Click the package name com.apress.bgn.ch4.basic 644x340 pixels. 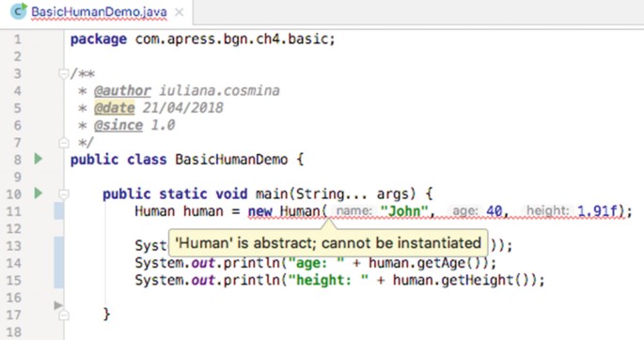point(231,39)
